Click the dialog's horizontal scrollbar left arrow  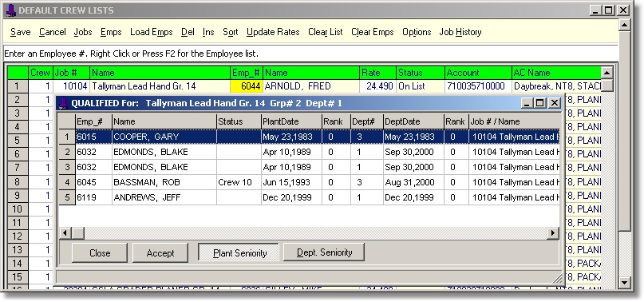65,233
